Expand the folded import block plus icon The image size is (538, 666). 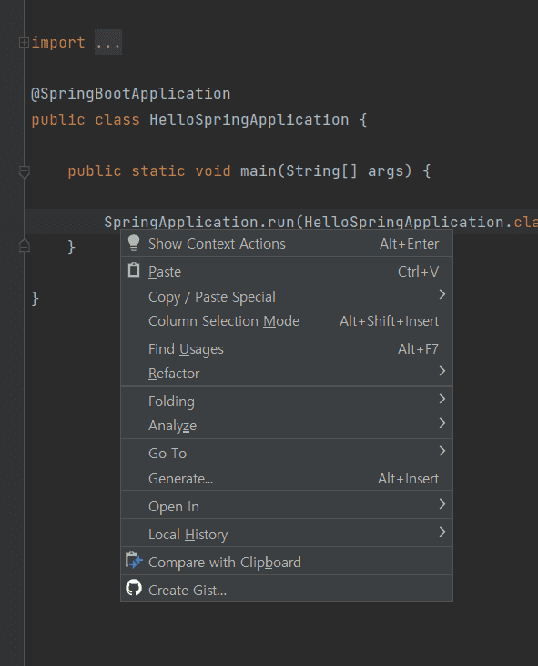click(x=24, y=42)
